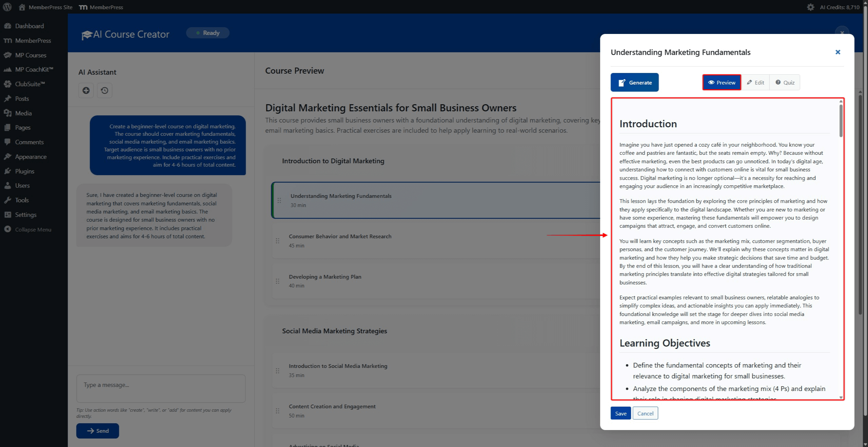Start a new AI Assistant chat
The width and height of the screenshot is (868, 447).
86,90
